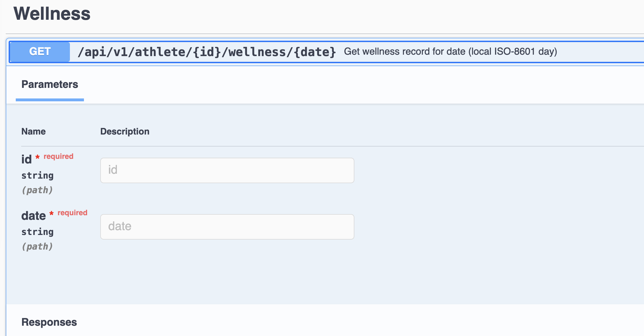Screen dimensions: 644x336
Task: Click the 'Get wellness record for date' summary
Action: point(450,52)
